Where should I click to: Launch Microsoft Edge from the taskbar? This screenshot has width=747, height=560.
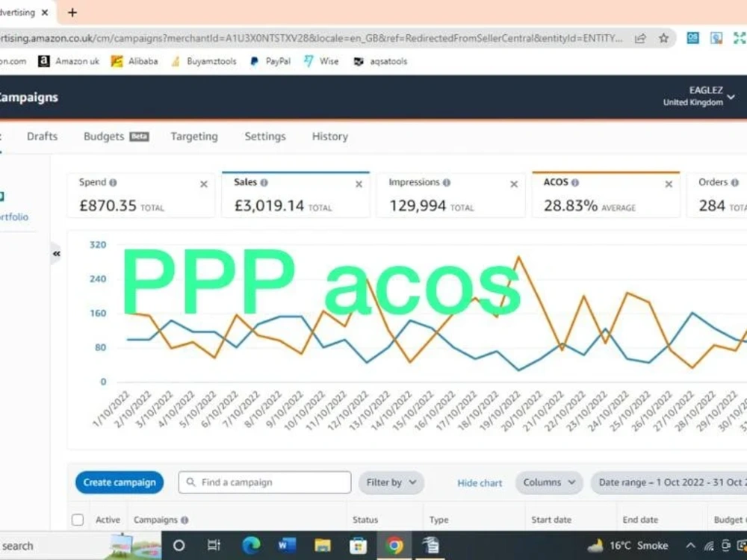pos(251,546)
